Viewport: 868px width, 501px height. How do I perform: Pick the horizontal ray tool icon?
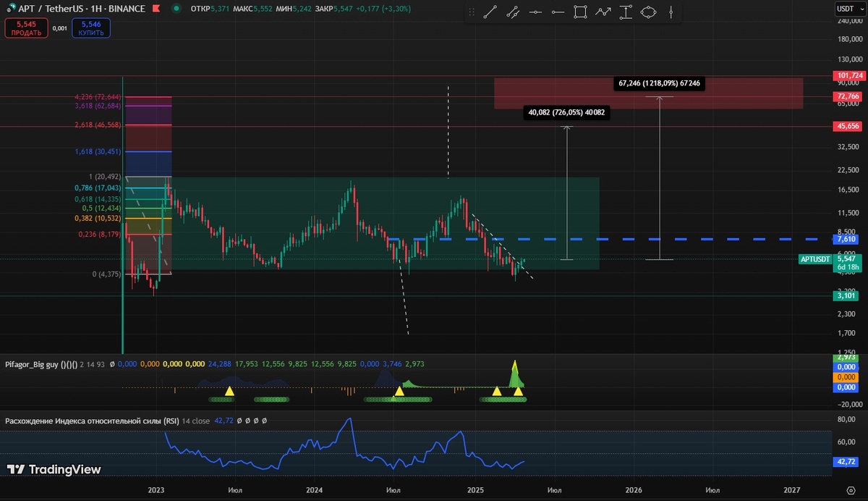pos(558,12)
